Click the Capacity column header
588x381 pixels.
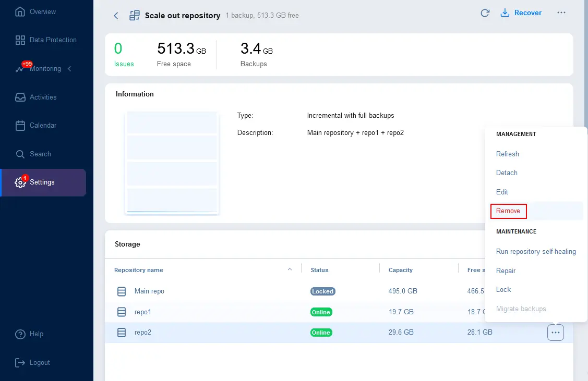(x=401, y=270)
